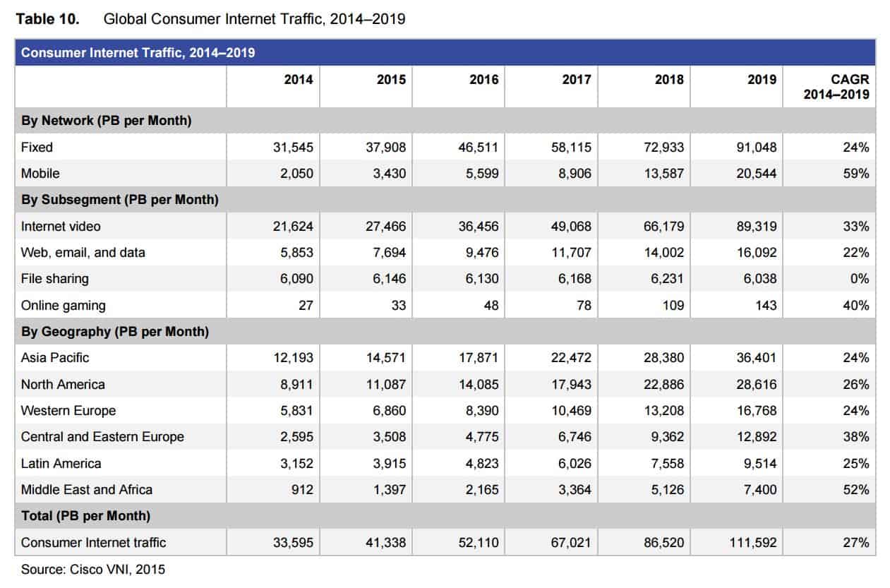Select the 2019 column header
Viewport: 890px width, 588px height.
tap(762, 80)
